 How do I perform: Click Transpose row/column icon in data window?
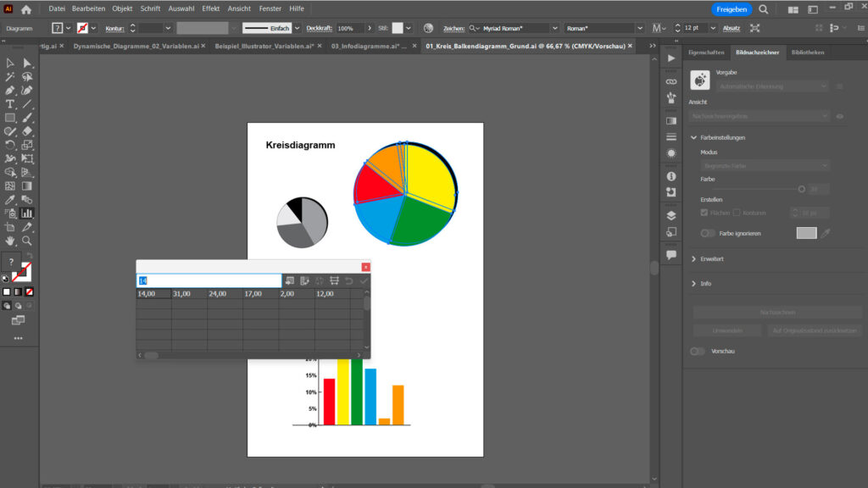click(304, 281)
